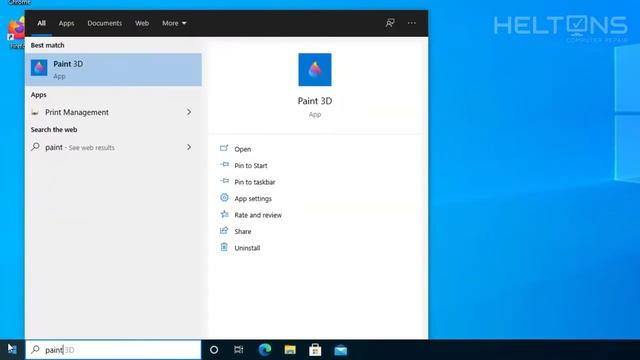
Task: Switch to the Documents search tab
Action: tap(104, 23)
